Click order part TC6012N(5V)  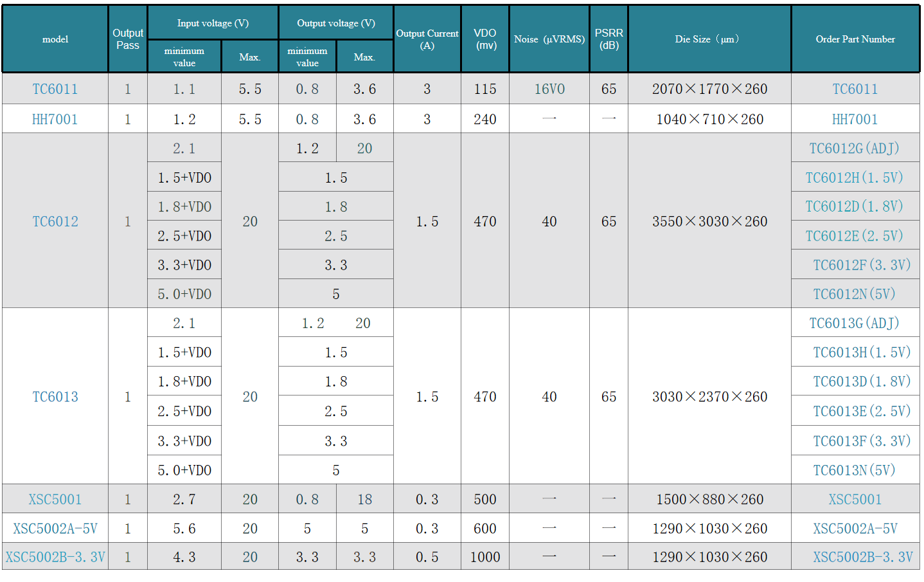855,294
